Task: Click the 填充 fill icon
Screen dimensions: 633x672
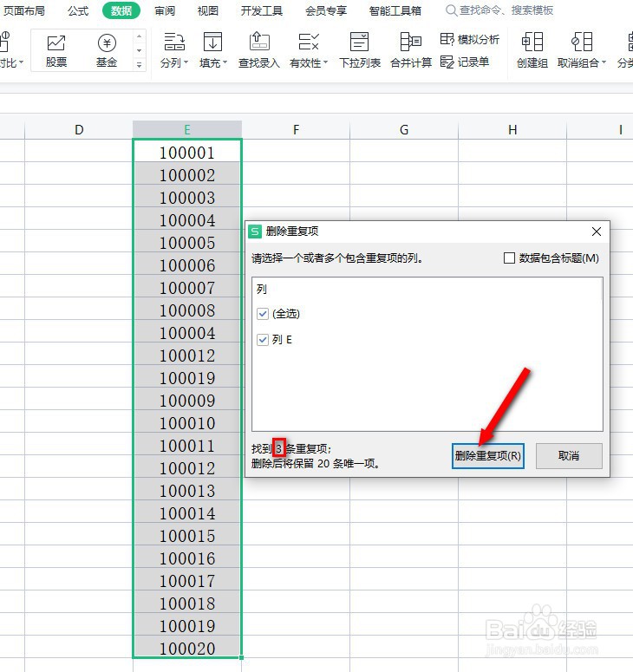Action: click(212, 42)
